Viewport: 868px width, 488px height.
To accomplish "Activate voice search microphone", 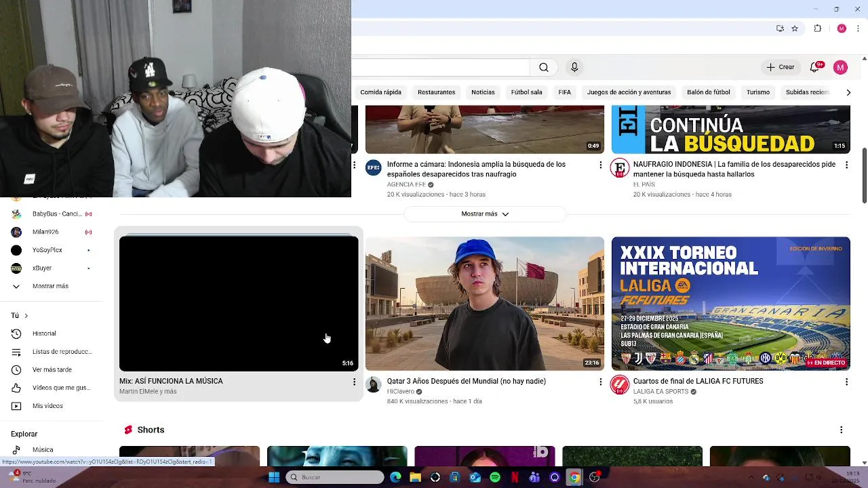I will tap(574, 67).
